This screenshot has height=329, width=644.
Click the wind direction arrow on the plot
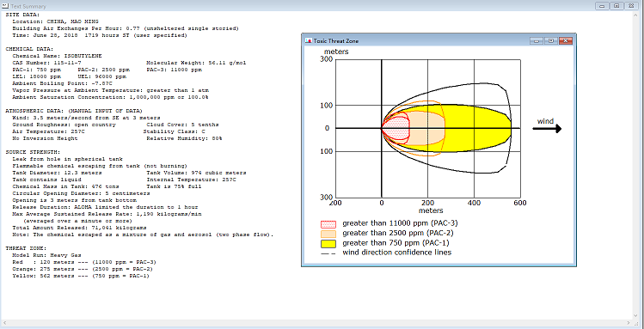tap(547, 129)
